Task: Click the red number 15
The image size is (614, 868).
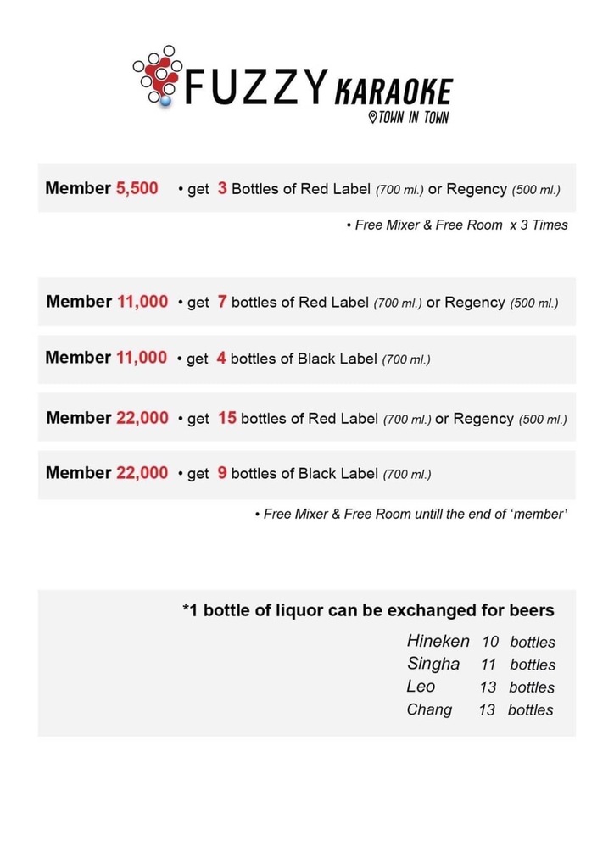Action: click(226, 418)
